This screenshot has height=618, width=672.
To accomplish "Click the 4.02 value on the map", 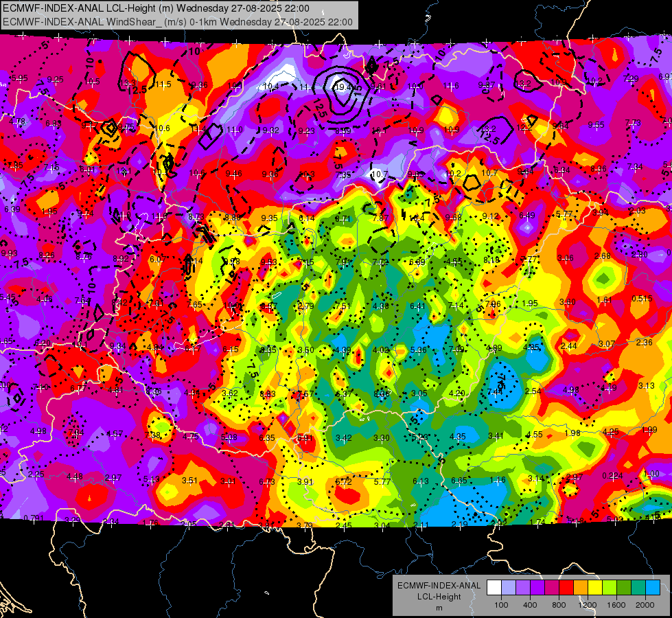I will pyautogui.click(x=380, y=350).
